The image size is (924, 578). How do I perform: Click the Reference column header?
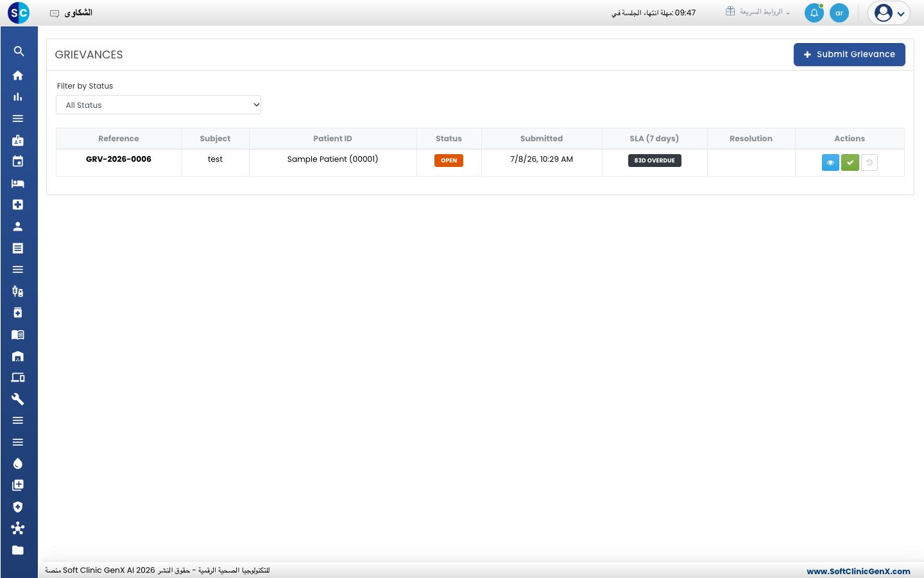[119, 139]
